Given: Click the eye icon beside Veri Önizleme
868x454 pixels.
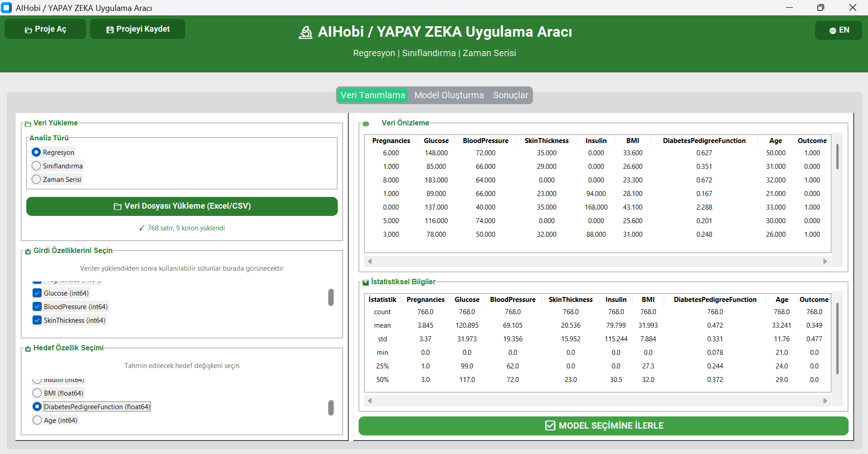Looking at the screenshot, I should click(366, 124).
